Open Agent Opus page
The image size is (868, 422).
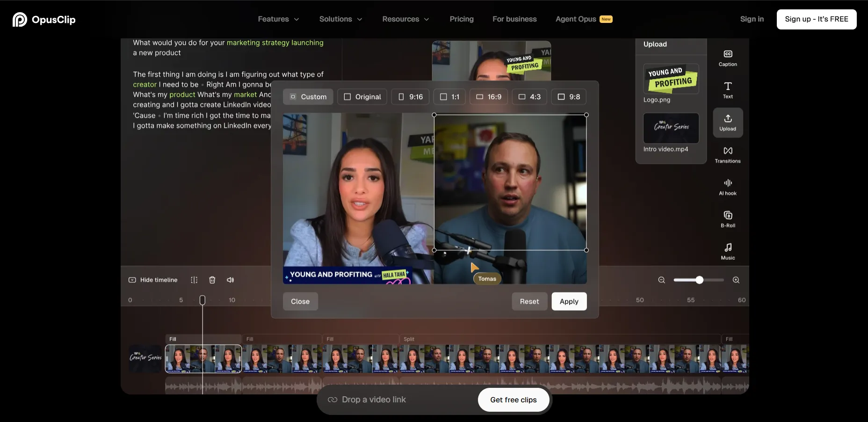coord(584,19)
